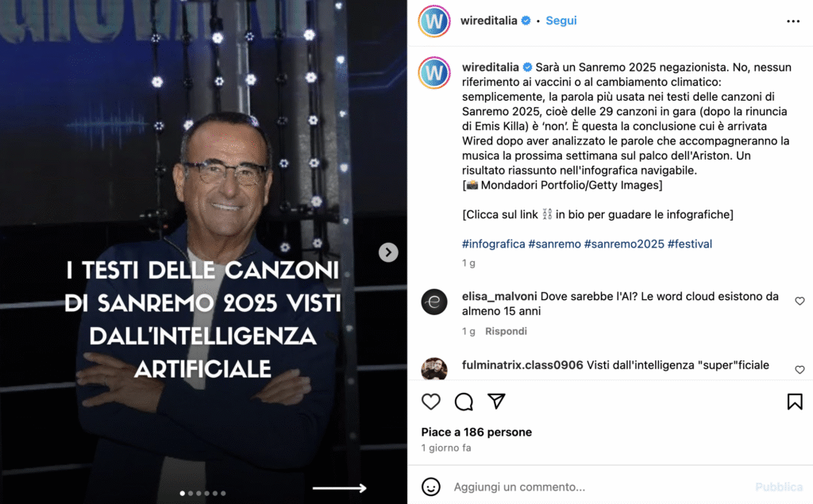Like the post with the heart icon
The width and height of the screenshot is (813, 504).
(431, 402)
